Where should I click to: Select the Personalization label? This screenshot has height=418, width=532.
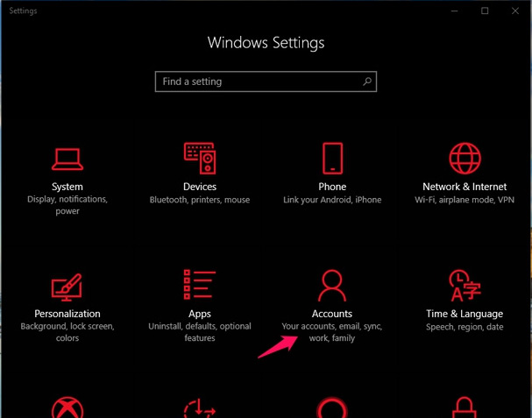[67, 314]
